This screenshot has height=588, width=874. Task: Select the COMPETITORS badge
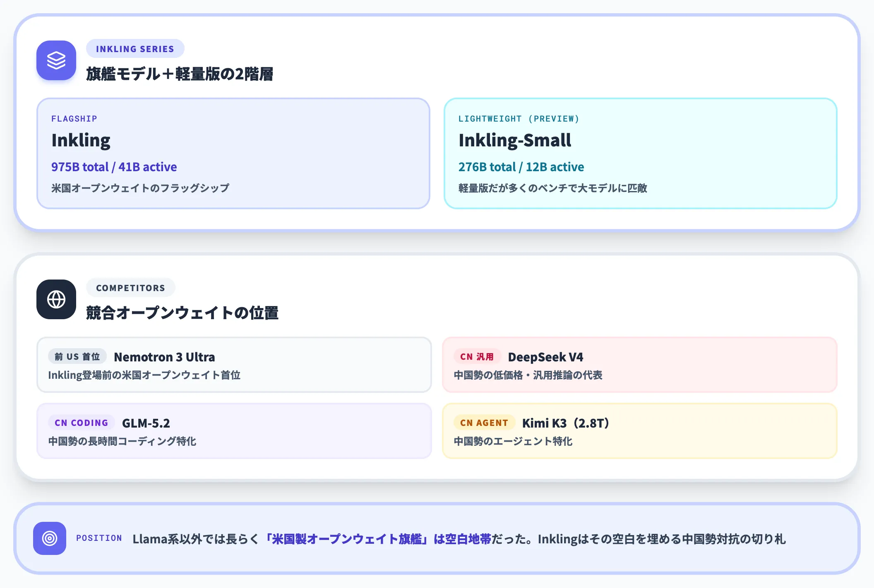click(x=130, y=288)
